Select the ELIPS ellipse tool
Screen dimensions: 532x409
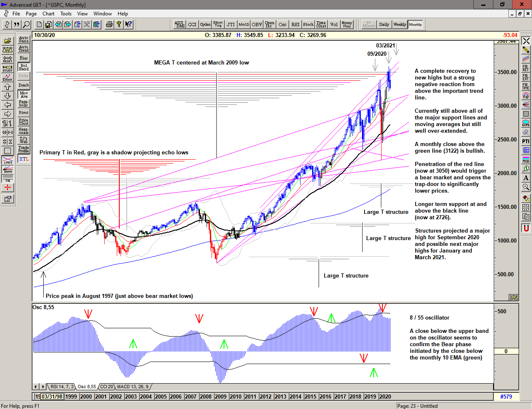pyautogui.click(x=526, y=123)
